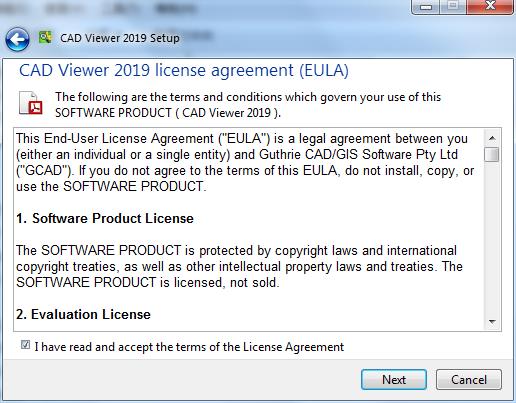Click the '1. Software Product License' heading
516x403 pixels.
point(105,218)
